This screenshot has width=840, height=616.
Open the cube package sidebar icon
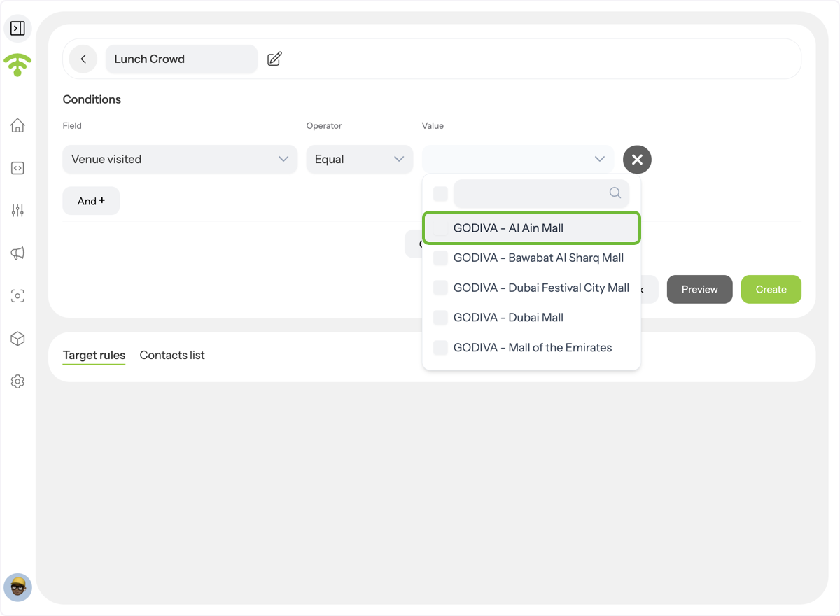18,339
